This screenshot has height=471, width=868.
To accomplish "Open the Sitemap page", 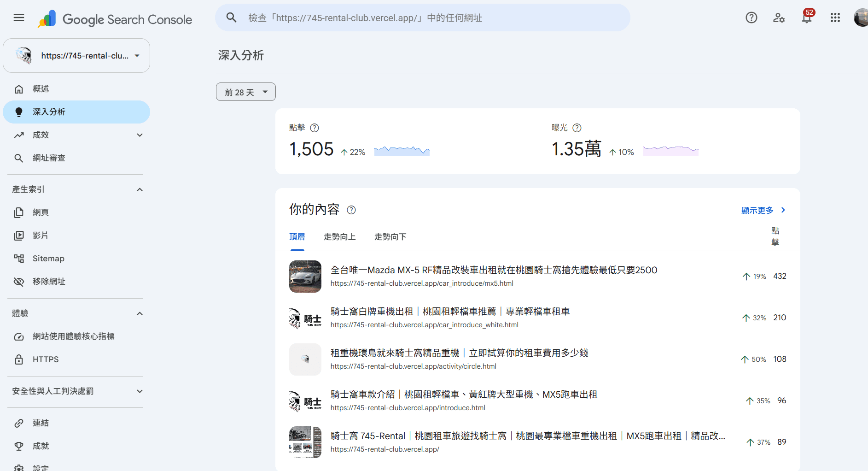I will [x=76, y=259].
